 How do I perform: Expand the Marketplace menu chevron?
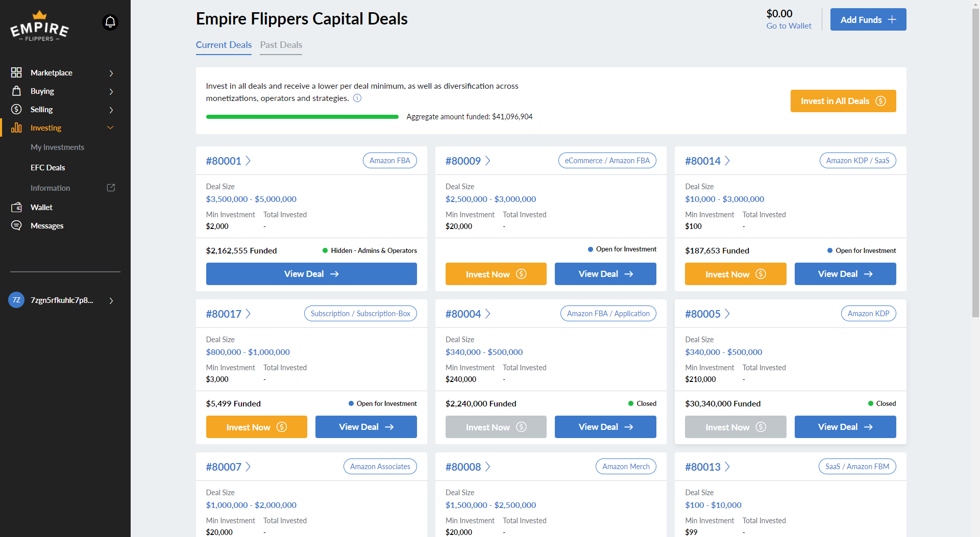coord(111,73)
